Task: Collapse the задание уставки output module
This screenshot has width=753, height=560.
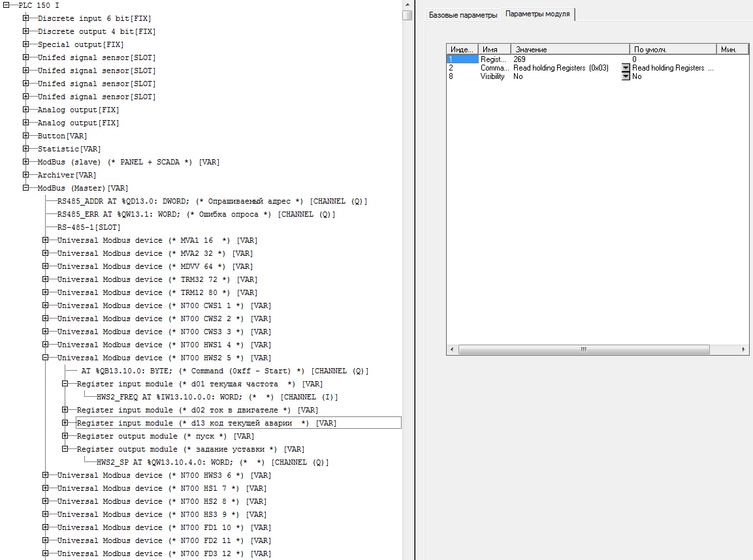Action: 65,449
